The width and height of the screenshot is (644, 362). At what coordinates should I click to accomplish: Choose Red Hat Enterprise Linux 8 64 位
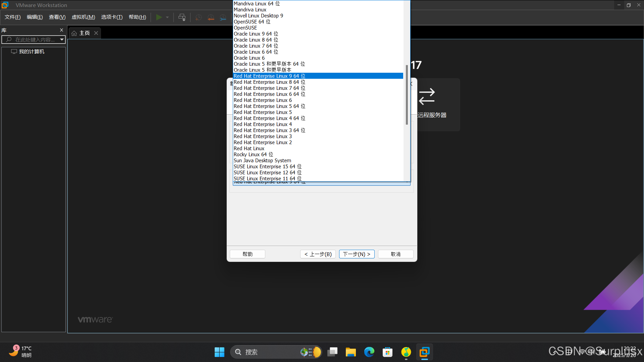coord(269,82)
